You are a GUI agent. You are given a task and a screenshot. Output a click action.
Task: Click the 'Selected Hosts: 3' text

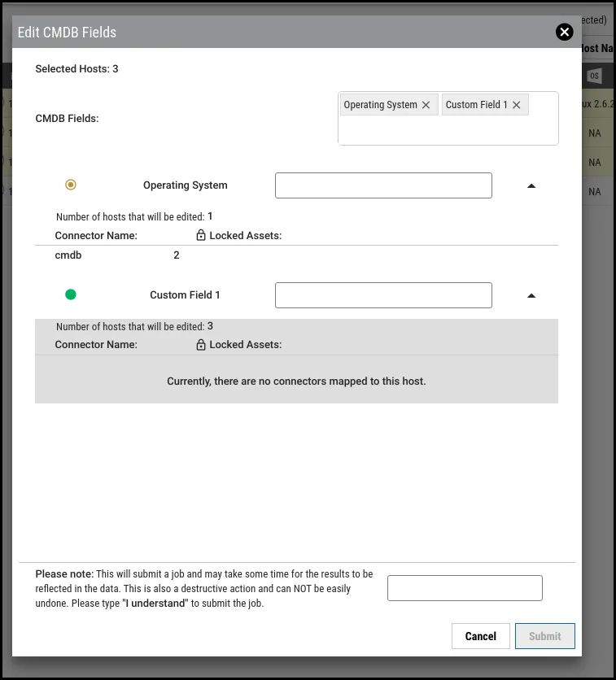tap(76, 69)
